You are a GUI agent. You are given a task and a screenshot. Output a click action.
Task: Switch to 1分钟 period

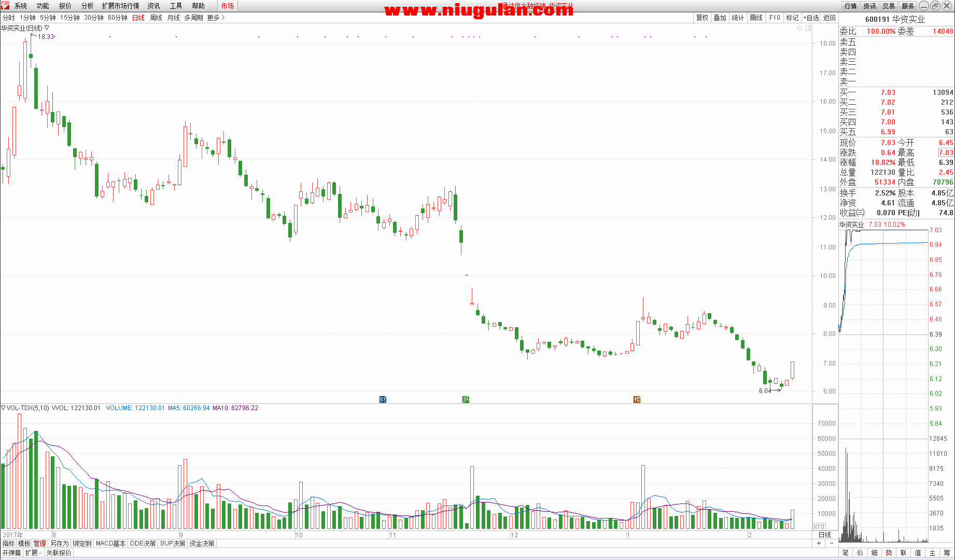[28, 18]
